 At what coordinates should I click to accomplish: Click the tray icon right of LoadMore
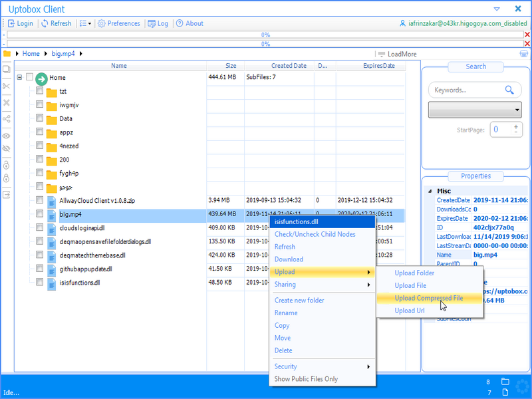(x=524, y=54)
